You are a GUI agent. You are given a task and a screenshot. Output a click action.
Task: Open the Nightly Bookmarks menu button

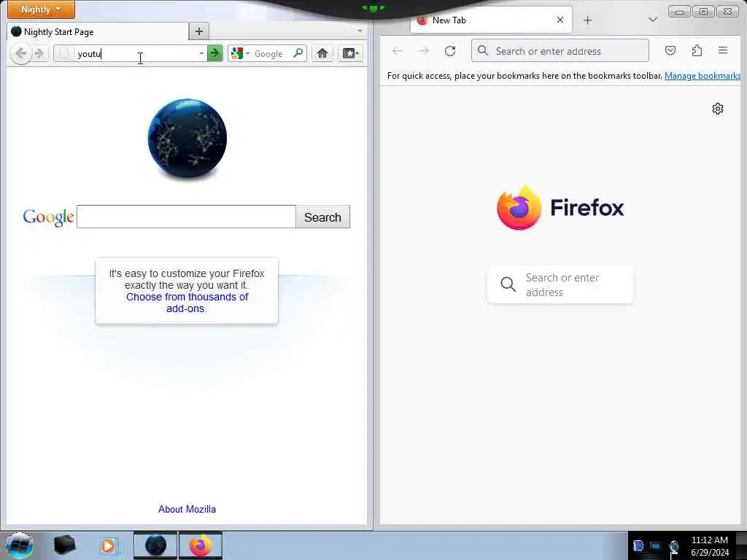click(x=350, y=53)
